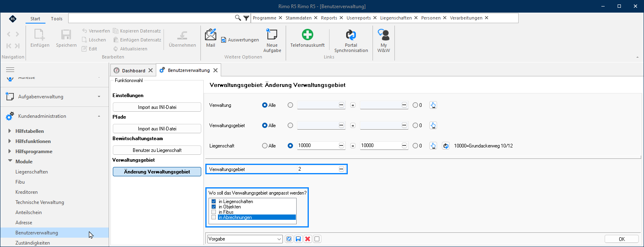644x247 pixels.
Task: Click Import aus INI-Datei under Pfade
Action: 157,129
